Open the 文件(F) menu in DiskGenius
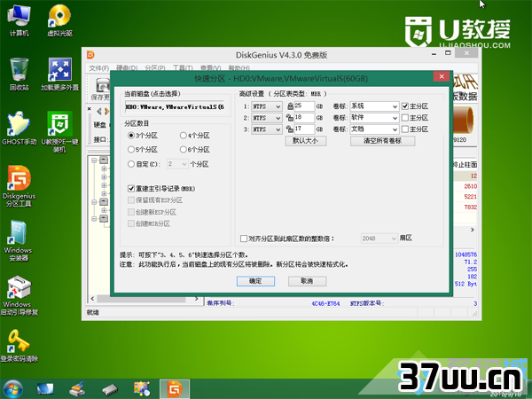The image size is (532, 399). pos(98,68)
